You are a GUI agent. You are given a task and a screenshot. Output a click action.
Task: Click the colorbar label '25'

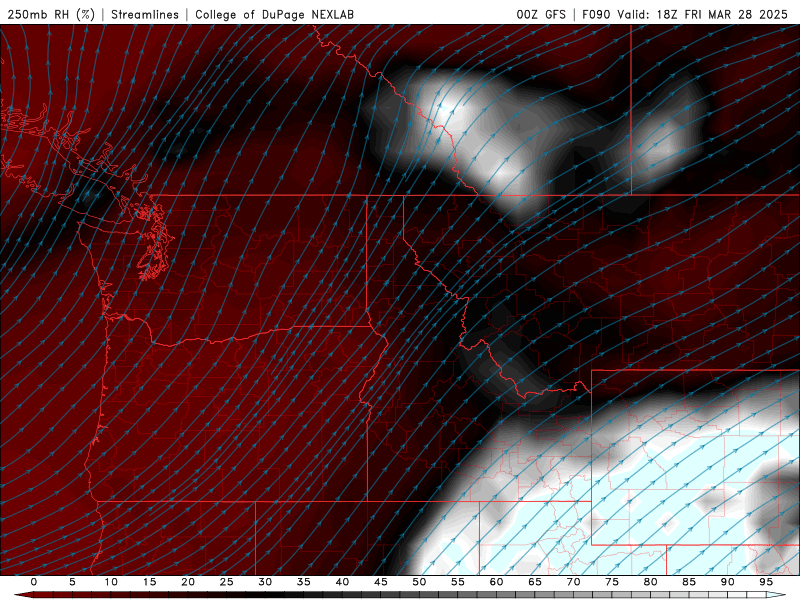227,582
